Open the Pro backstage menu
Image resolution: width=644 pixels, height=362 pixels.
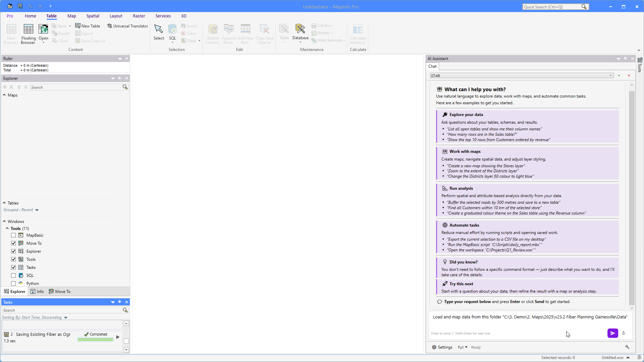click(x=10, y=16)
